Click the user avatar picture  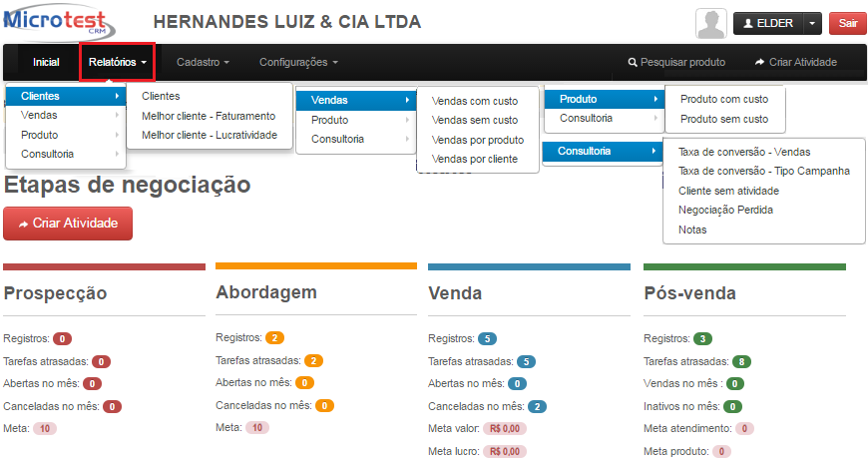[710, 23]
